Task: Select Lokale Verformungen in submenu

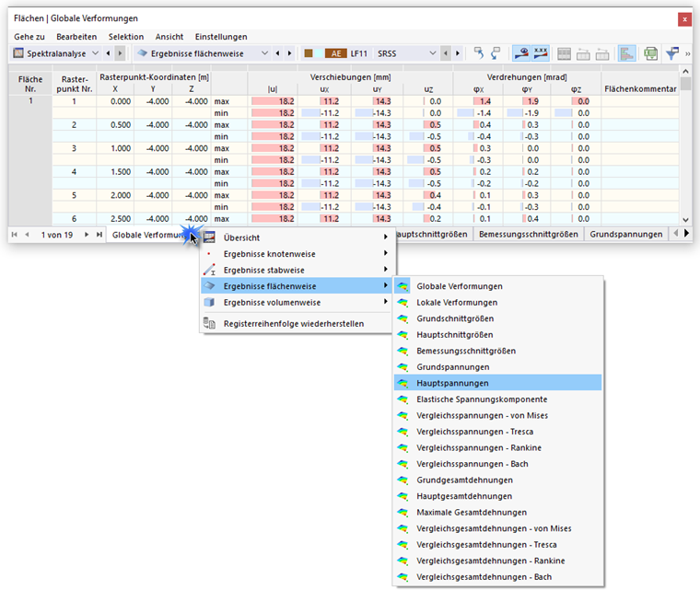Action: tap(497, 302)
